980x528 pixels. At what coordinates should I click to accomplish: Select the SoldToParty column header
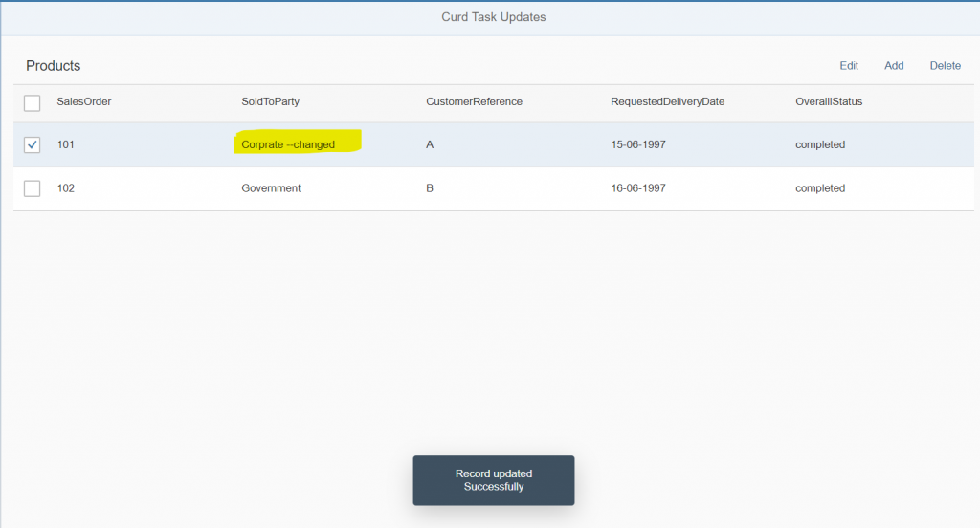click(271, 101)
